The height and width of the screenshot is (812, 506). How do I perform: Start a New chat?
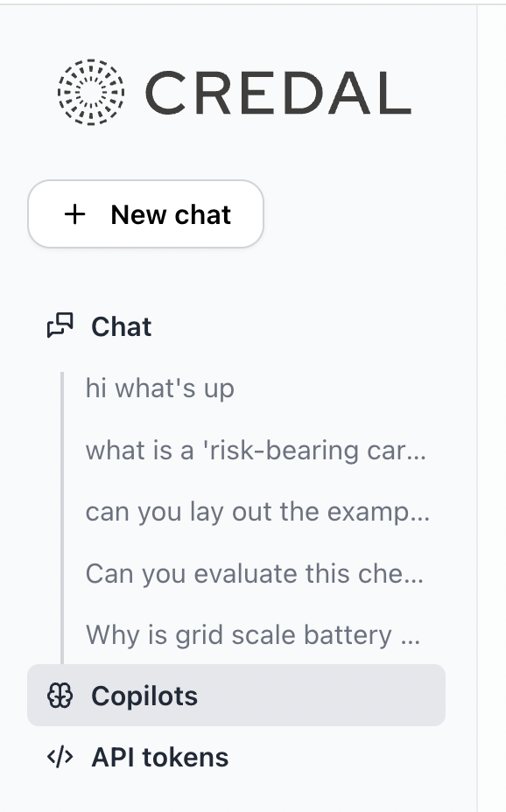[145, 213]
